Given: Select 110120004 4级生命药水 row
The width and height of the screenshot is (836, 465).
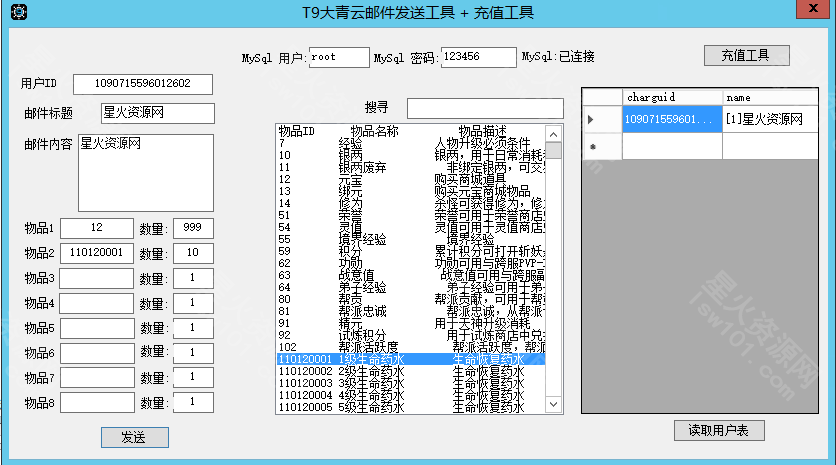Looking at the screenshot, I should pyautogui.click(x=411, y=395).
